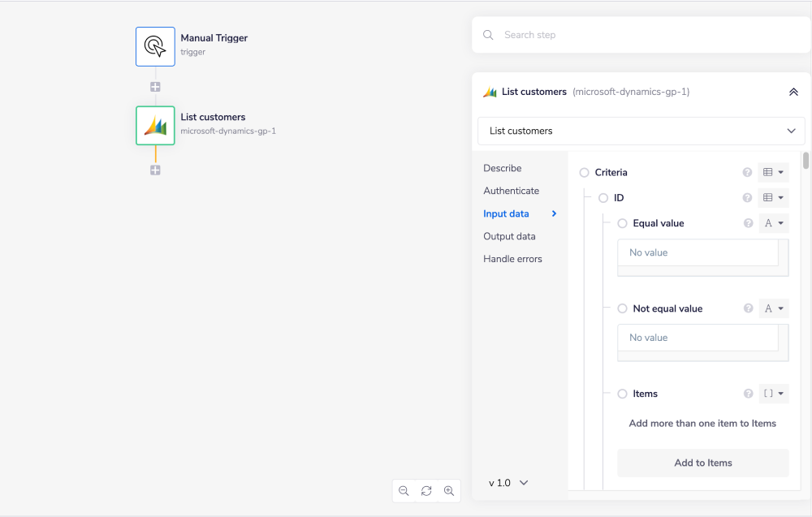This screenshot has width=812, height=517.
Task: Switch to the Authenticate section
Action: click(511, 191)
